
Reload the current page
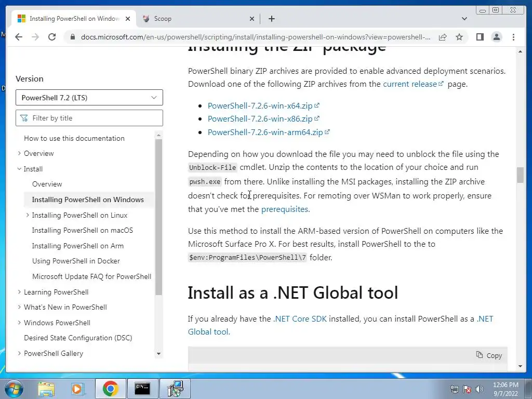(51, 37)
